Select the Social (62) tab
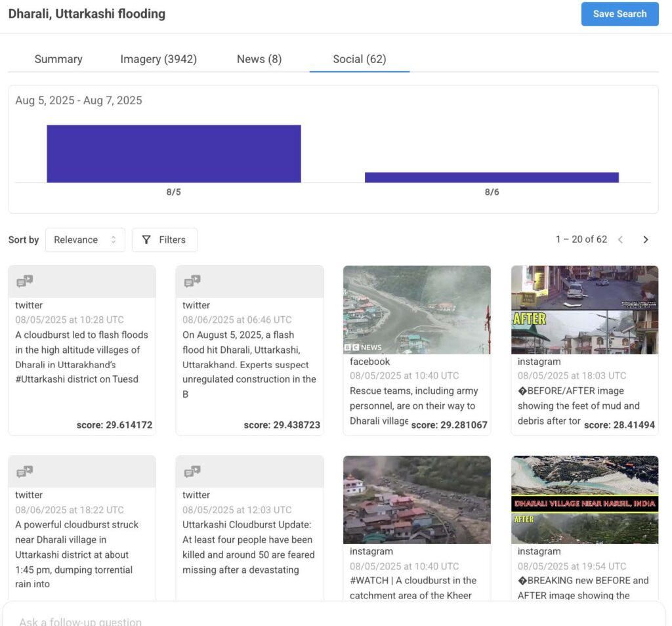The height and width of the screenshot is (626, 672). point(359,59)
